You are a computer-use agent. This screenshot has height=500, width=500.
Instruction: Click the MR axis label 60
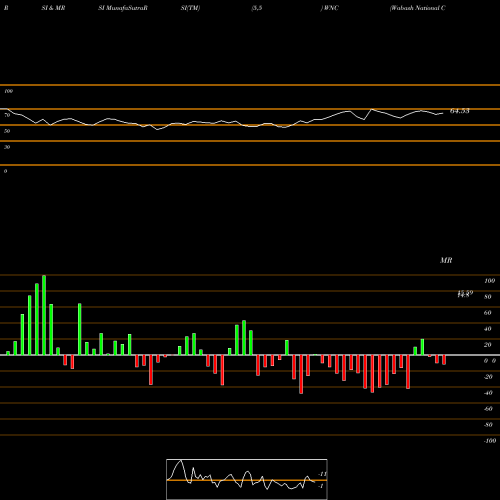pyautogui.click(x=488, y=313)
